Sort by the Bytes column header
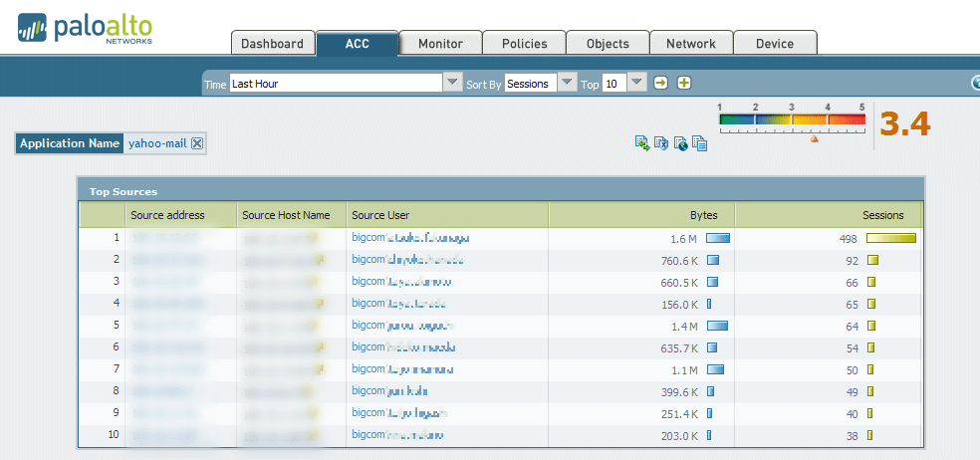This screenshot has height=460, width=980. pyautogui.click(x=710, y=215)
